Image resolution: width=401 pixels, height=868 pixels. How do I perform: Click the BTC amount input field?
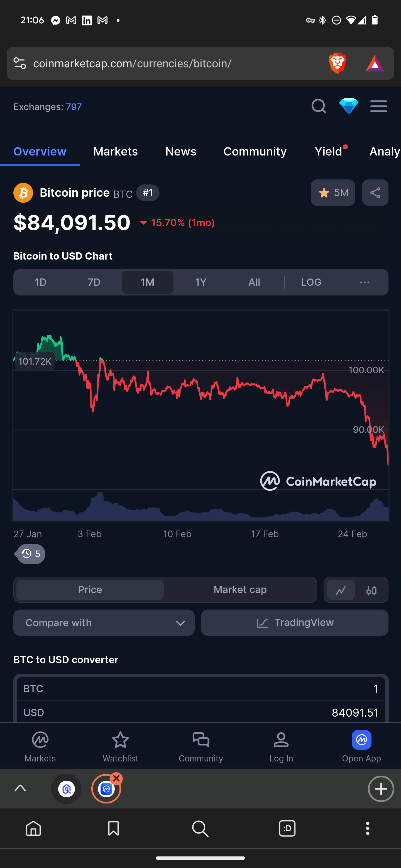point(201,689)
